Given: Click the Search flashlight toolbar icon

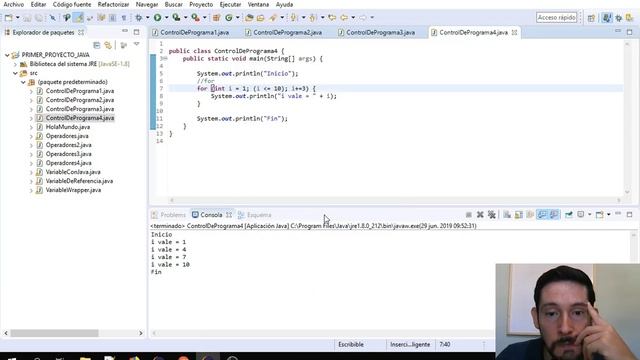Looking at the screenshot, I should click(x=273, y=18).
